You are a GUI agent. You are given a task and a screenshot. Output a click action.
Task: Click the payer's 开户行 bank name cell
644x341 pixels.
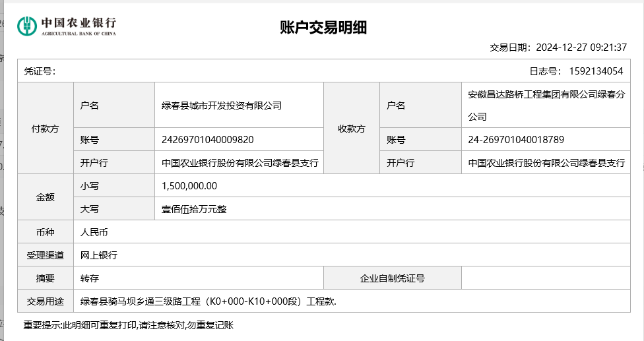click(240, 163)
